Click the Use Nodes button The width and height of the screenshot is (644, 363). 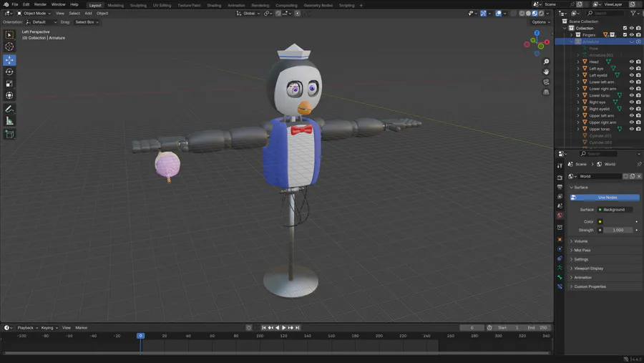[x=605, y=198]
